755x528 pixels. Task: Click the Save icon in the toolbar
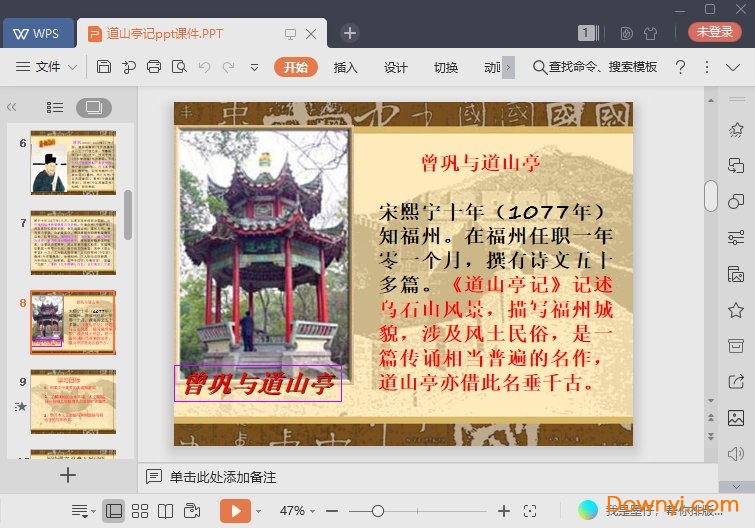point(104,67)
